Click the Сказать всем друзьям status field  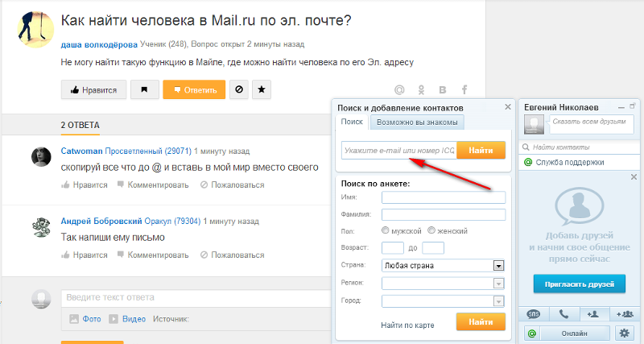click(x=592, y=124)
